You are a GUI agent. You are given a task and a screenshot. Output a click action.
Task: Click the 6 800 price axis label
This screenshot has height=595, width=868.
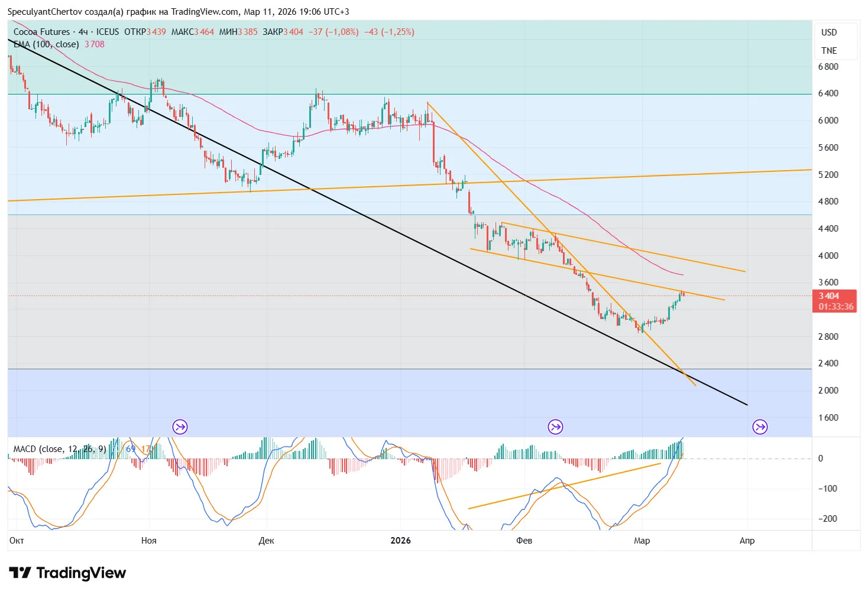[828, 67]
